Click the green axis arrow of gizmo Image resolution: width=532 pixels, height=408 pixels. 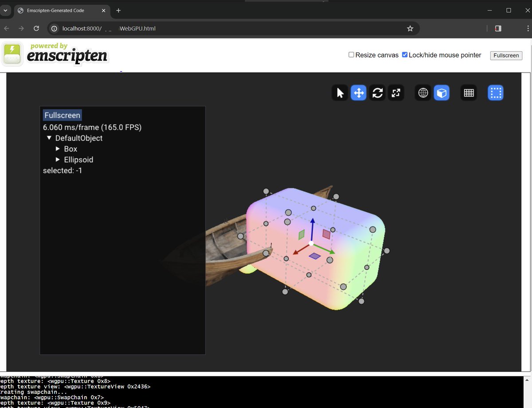(325, 249)
